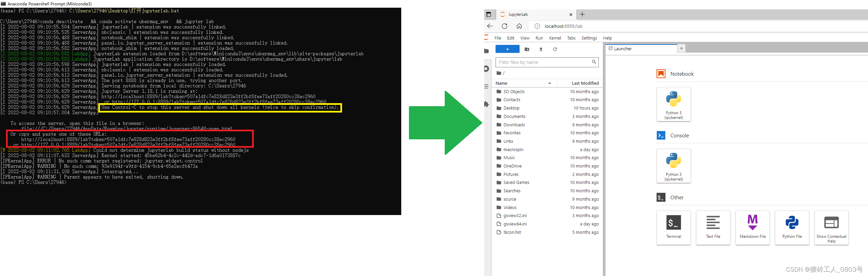Viewport: 868px width, 276px height.
Task: Create a new folder with toolbar icon
Action: (x=527, y=49)
